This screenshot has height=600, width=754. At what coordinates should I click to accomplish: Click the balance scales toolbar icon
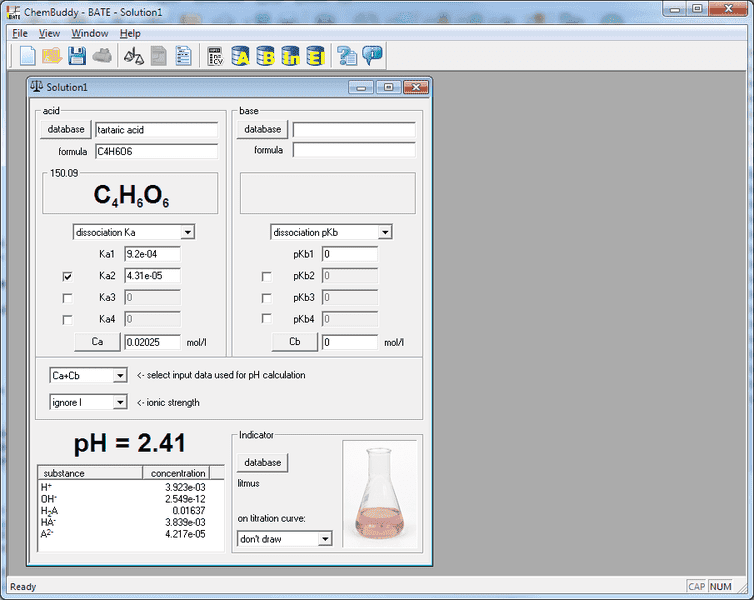(133, 56)
